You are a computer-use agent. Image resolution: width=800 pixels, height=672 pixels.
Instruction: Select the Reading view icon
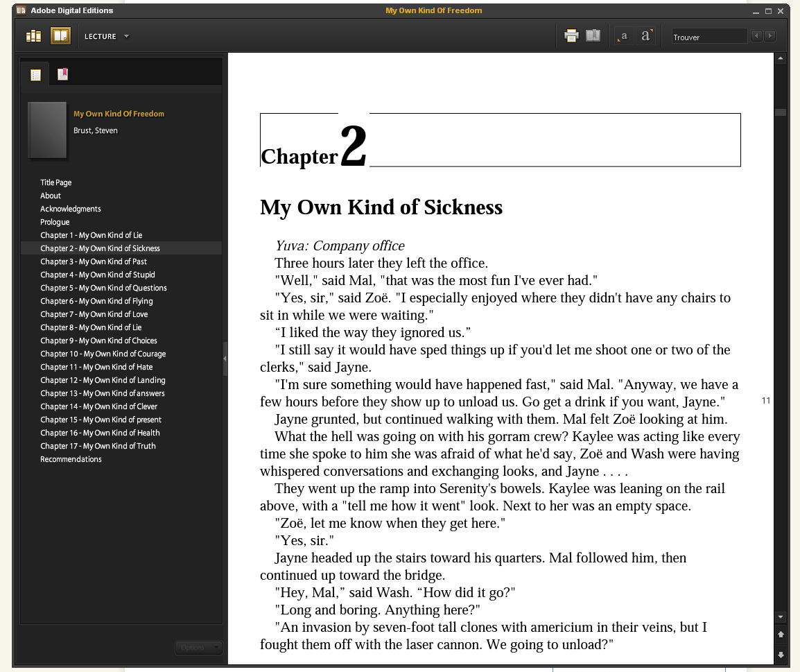60,36
